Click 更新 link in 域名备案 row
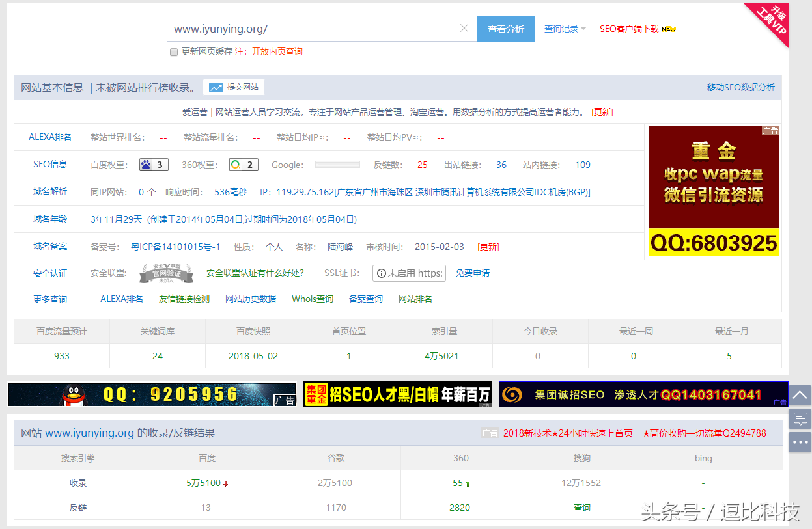Viewport: 812px width, 529px height. (x=488, y=247)
